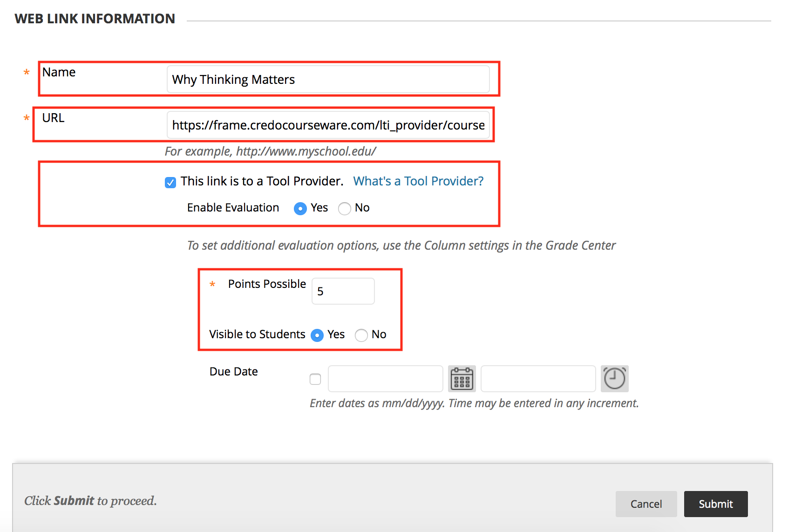The height and width of the screenshot is (532, 788).
Task: Open the due date calendar picker icon
Action: pos(462,378)
